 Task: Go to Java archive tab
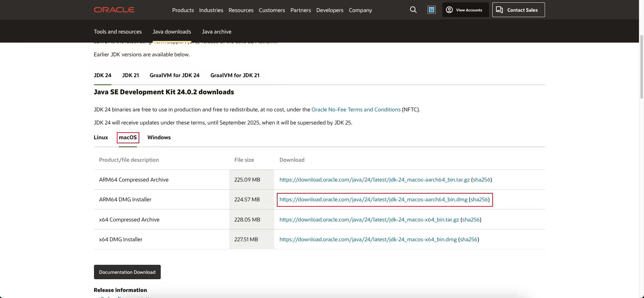[216, 32]
